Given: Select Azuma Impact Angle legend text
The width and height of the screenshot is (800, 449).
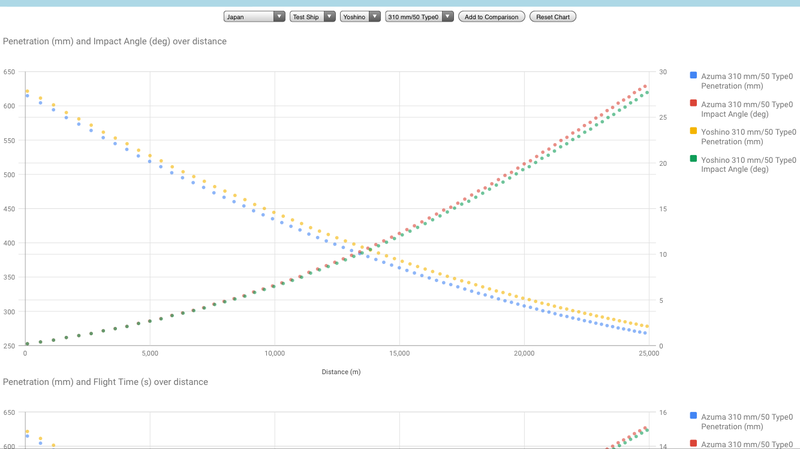Looking at the screenshot, I should pos(746,109).
